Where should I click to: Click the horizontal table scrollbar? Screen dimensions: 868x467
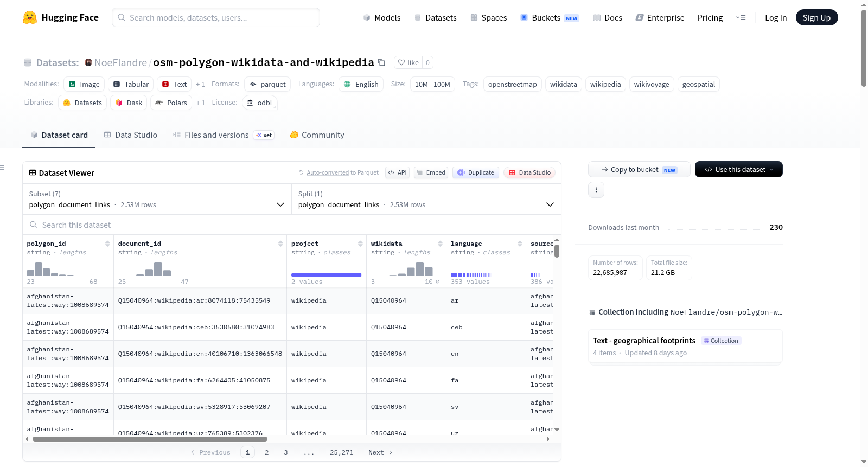point(150,439)
